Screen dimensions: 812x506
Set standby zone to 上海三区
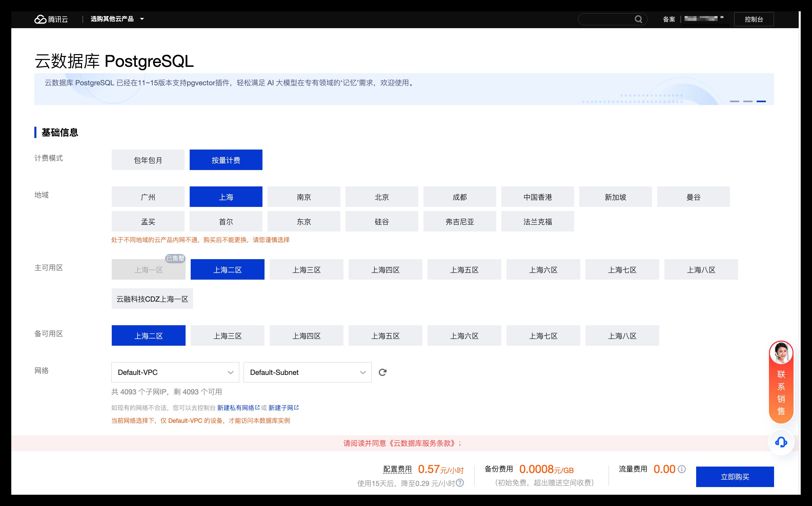[x=227, y=335]
